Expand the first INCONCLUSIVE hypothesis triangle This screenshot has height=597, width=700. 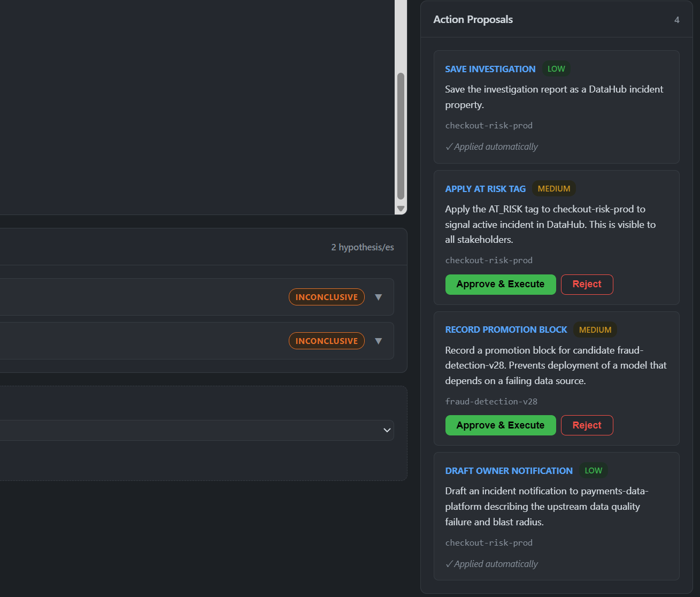pos(379,297)
